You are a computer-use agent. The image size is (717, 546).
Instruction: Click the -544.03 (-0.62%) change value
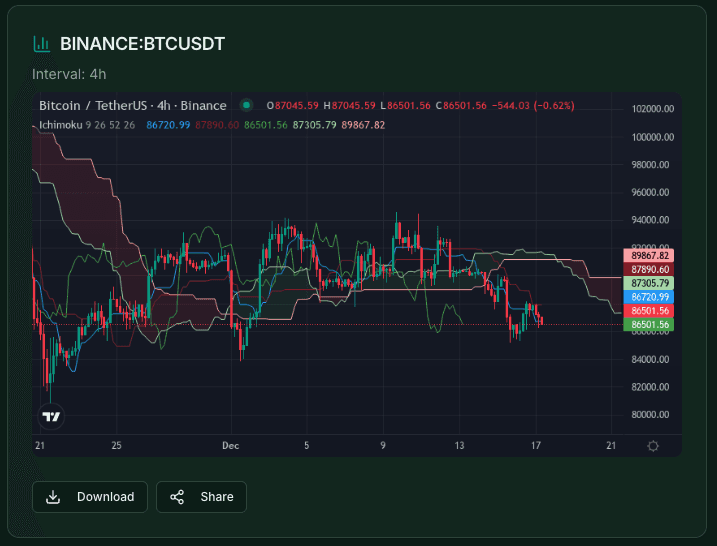point(533,106)
